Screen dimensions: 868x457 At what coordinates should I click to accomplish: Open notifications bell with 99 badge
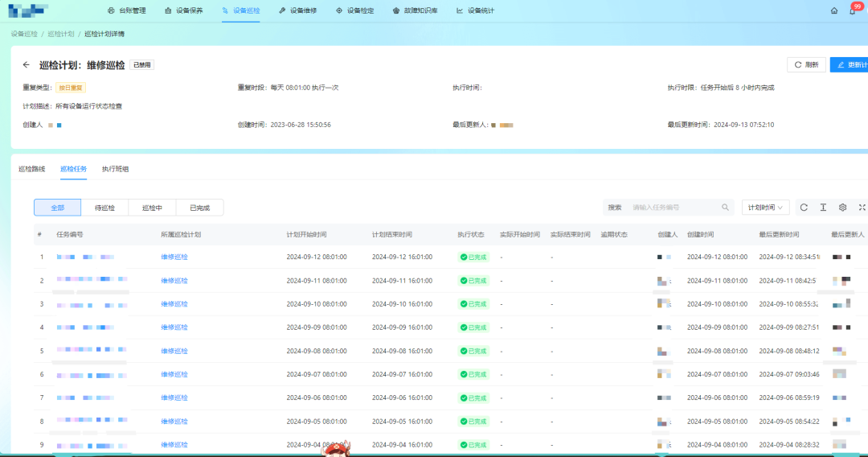852,10
